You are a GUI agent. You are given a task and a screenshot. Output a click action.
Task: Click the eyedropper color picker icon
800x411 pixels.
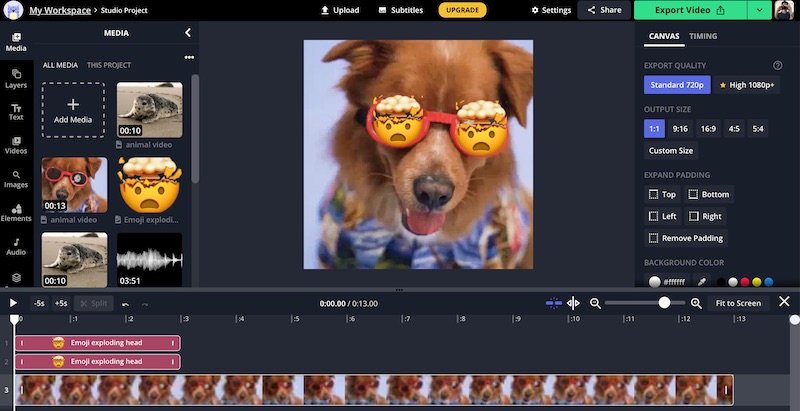[x=702, y=282]
